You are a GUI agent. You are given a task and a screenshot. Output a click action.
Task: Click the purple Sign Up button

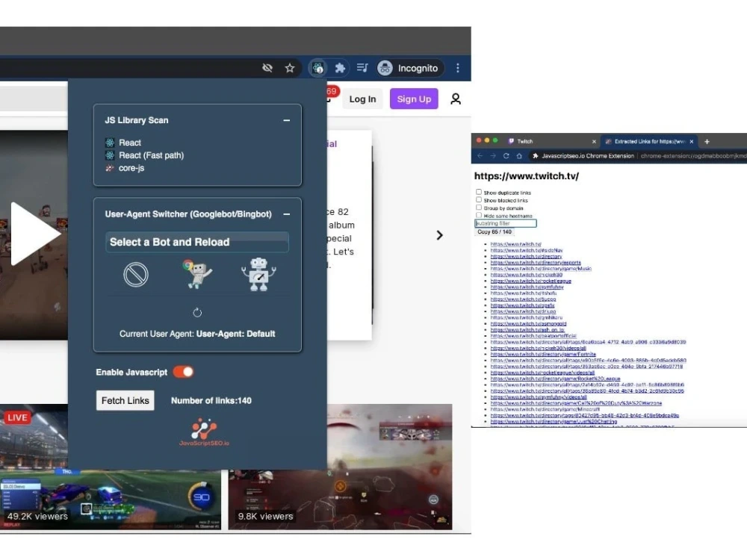(x=414, y=99)
